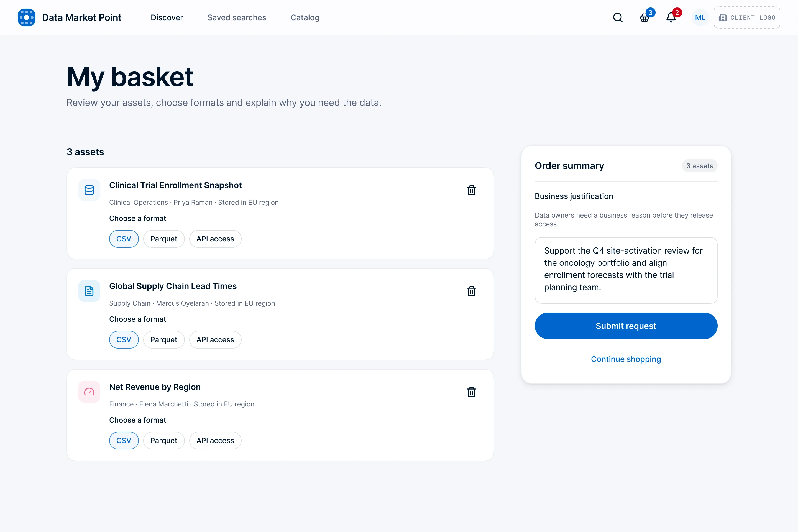798x532 pixels.
Task: Choose Parquet for Net Revenue by Region
Action: tap(164, 440)
